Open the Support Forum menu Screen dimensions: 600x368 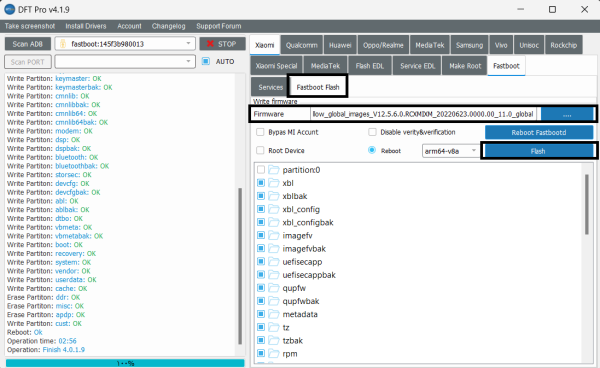pos(218,26)
